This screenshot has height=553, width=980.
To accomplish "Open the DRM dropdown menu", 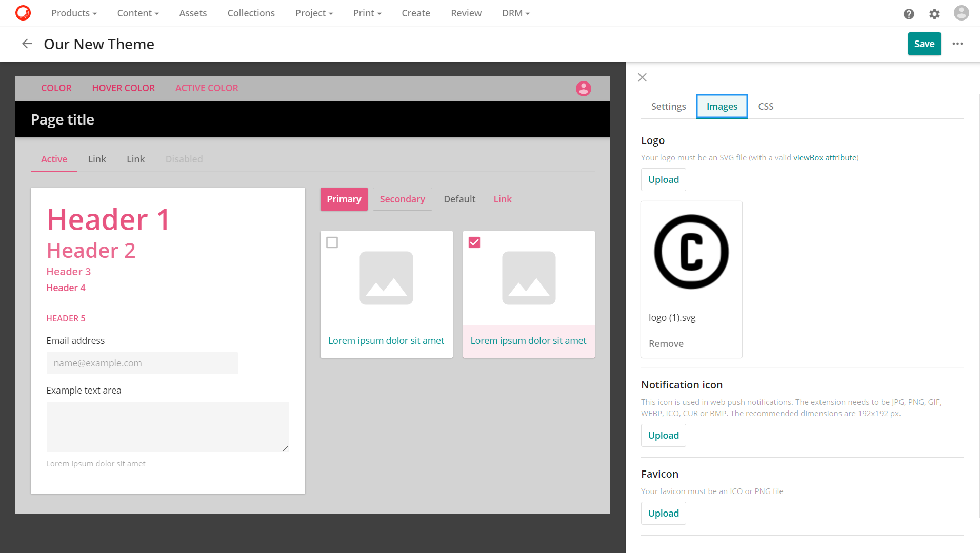I will pos(515,13).
